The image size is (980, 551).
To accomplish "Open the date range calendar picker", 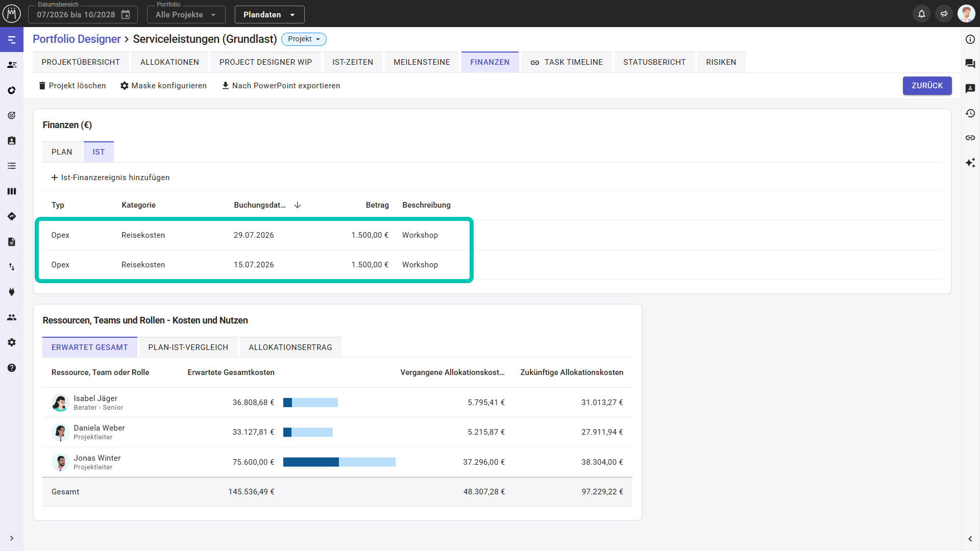I will point(126,15).
